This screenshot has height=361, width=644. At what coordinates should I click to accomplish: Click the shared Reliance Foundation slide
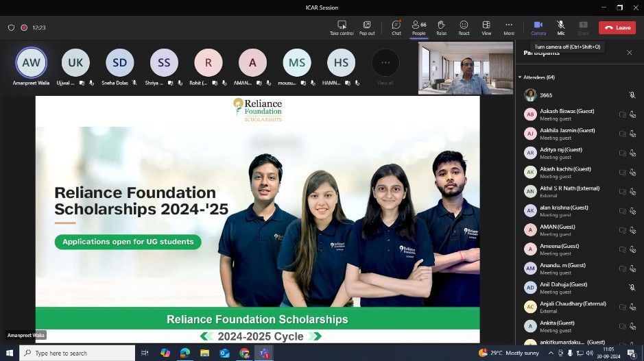tap(257, 219)
